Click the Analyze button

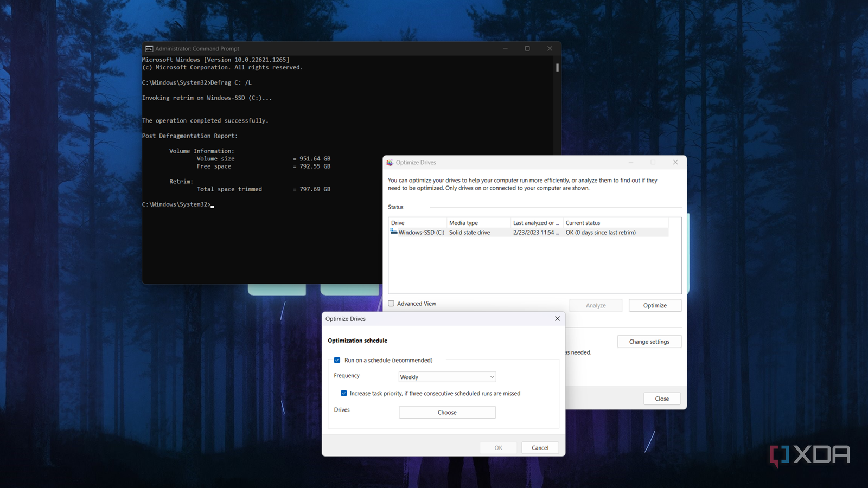[595, 305]
